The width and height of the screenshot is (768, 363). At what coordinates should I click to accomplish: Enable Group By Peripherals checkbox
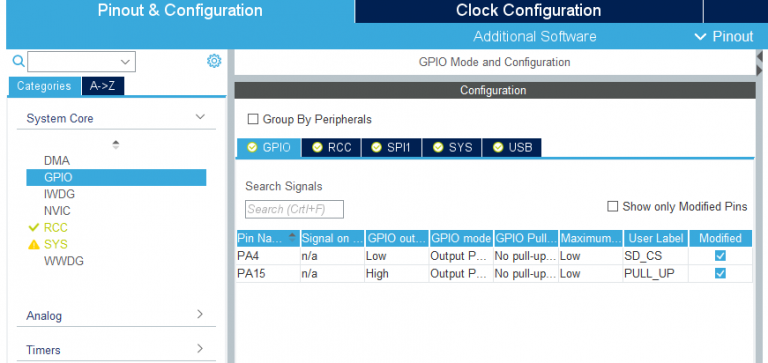253,119
